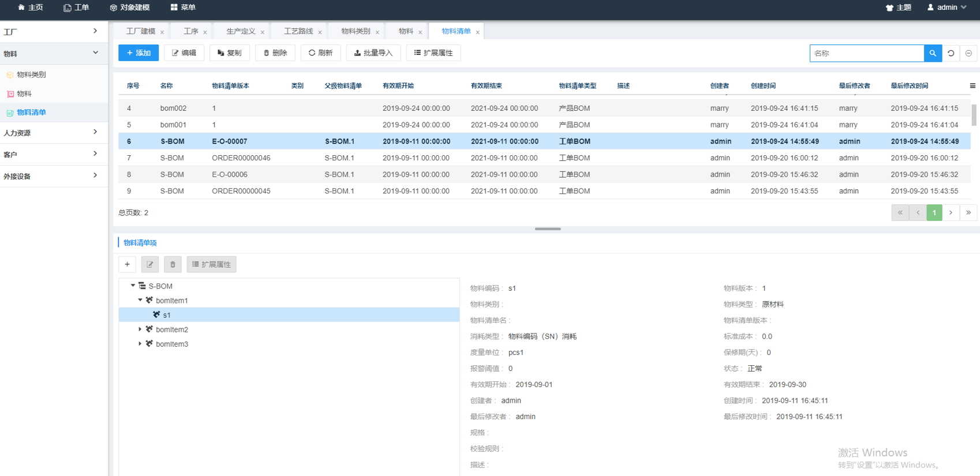Collapse the 物料 sidebar section

[54, 54]
